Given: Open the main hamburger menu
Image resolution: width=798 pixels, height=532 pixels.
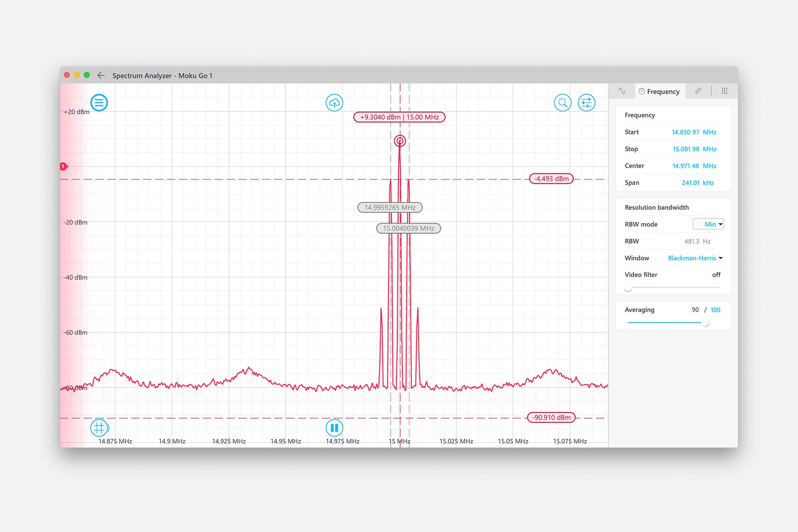Looking at the screenshot, I should pyautogui.click(x=99, y=102).
